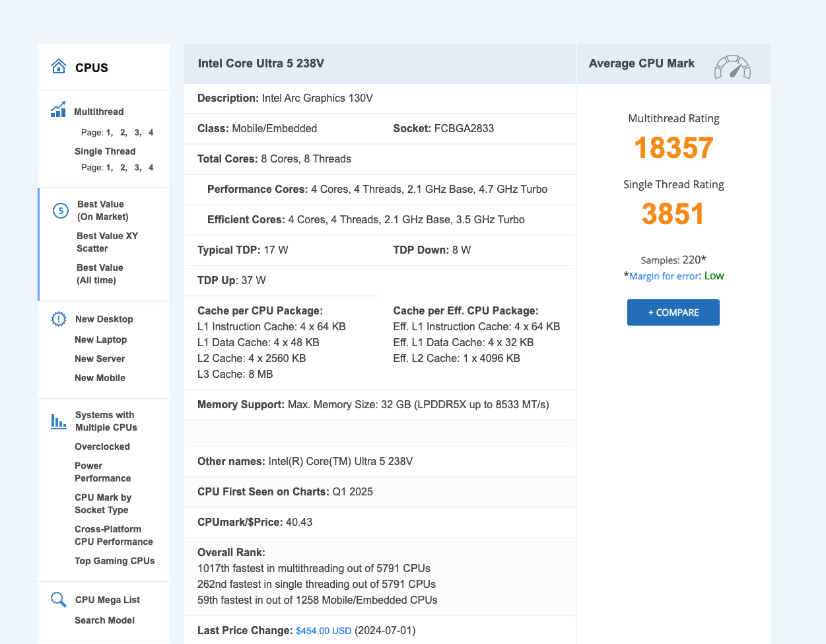This screenshot has height=644, width=826.
Task: Click the speedometer gauge icon
Action: [732, 67]
